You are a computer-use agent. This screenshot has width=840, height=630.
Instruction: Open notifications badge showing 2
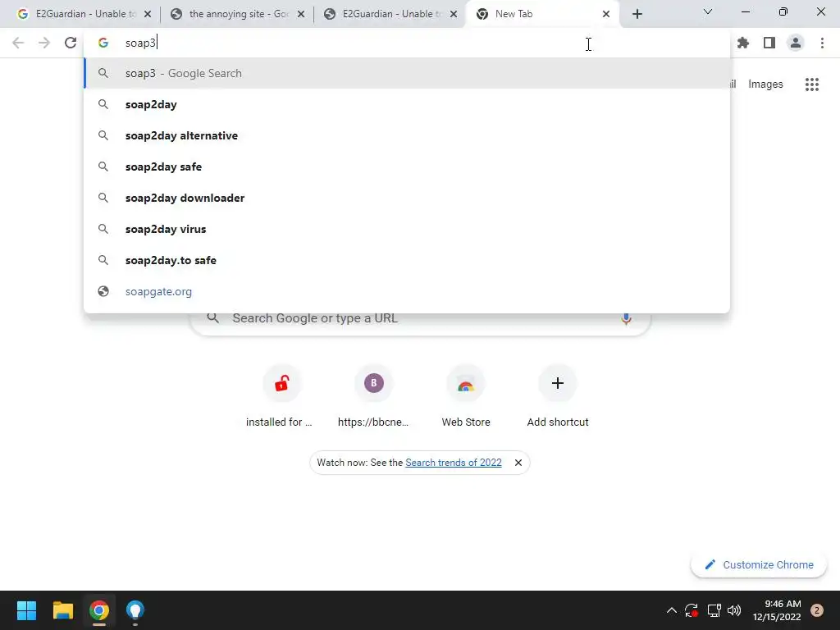point(817,610)
